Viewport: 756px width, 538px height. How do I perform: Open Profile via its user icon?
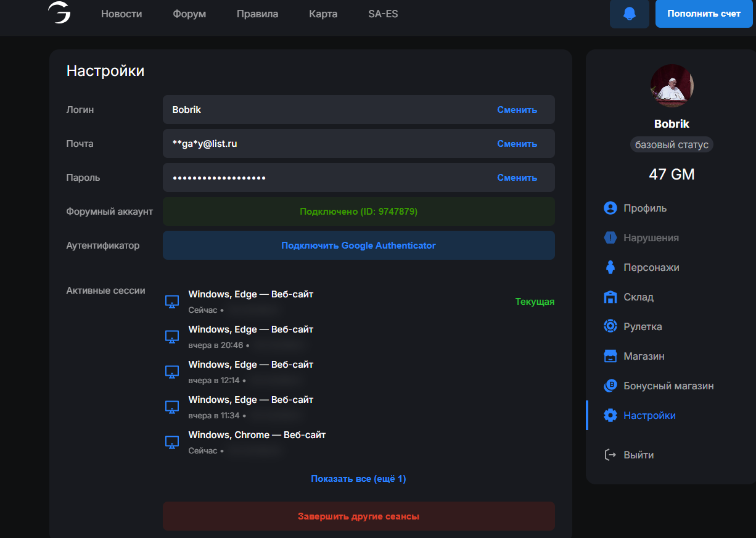(x=610, y=208)
